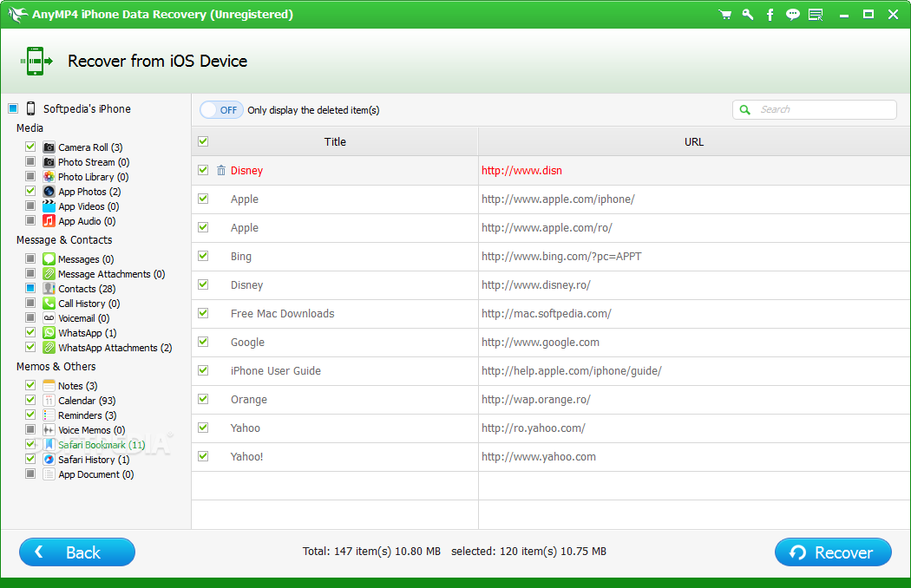Open the title bar menu list icon
The width and height of the screenshot is (911, 588).
pos(816,15)
